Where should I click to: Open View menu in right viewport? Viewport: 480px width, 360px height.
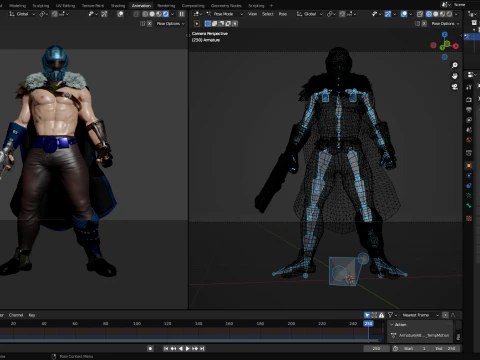tap(253, 14)
